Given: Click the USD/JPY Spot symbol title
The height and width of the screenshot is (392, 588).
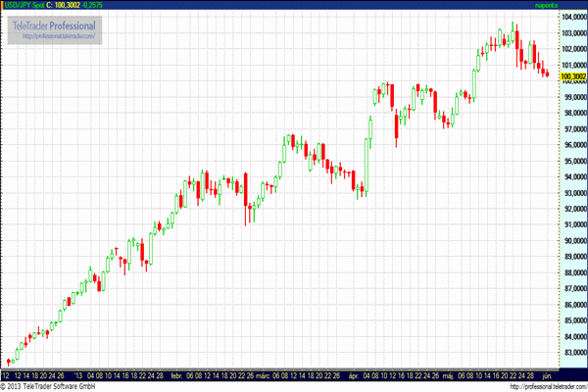Looking at the screenshot, I should coord(24,5).
